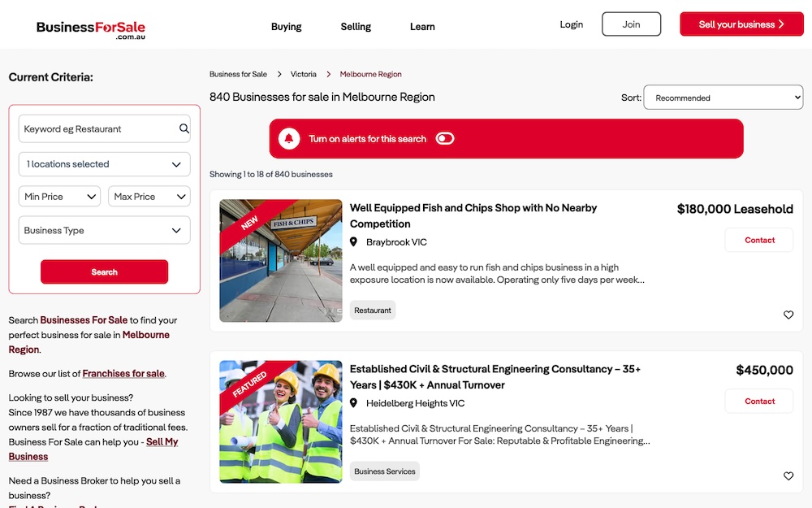Viewport: 812px width, 508px height.
Task: Click the bell alert icon in red banner
Action: (x=289, y=139)
